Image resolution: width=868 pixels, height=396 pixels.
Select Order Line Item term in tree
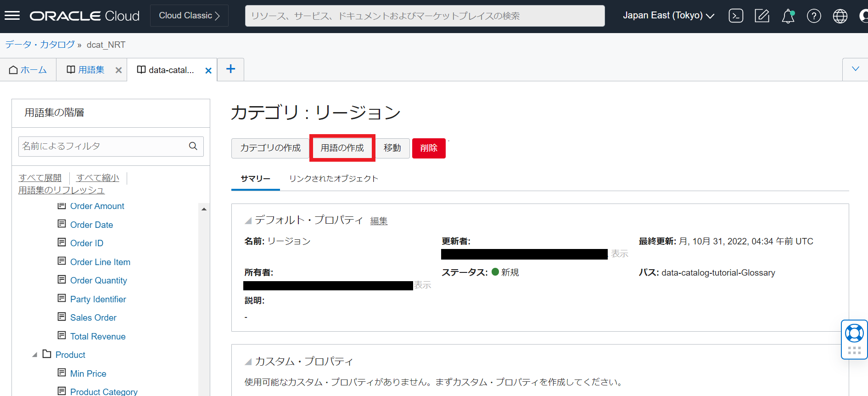click(100, 262)
